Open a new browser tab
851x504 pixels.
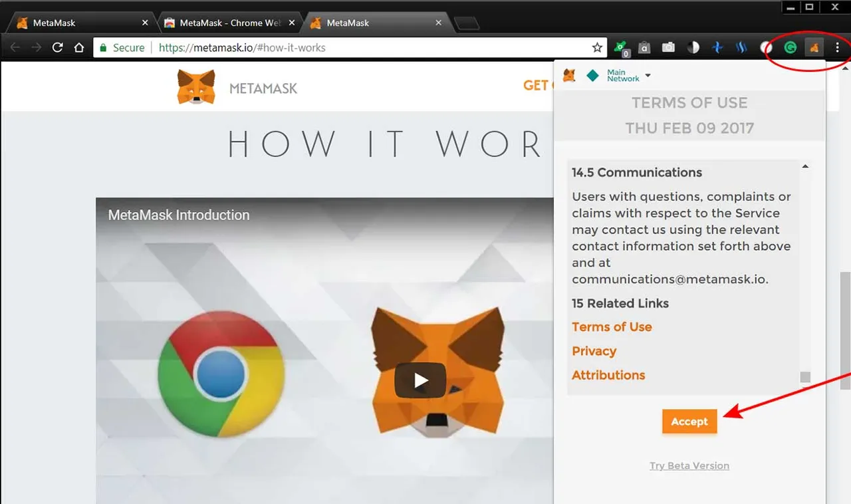467,23
